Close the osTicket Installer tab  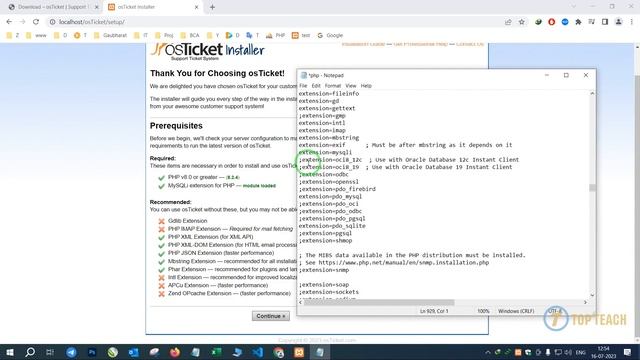[196, 7]
